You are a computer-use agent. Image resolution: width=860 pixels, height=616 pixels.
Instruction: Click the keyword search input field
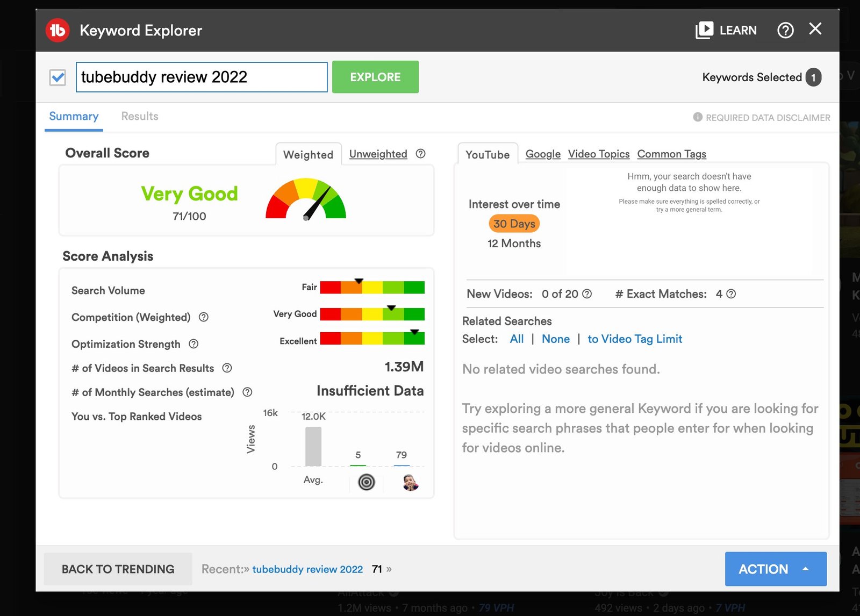[202, 77]
